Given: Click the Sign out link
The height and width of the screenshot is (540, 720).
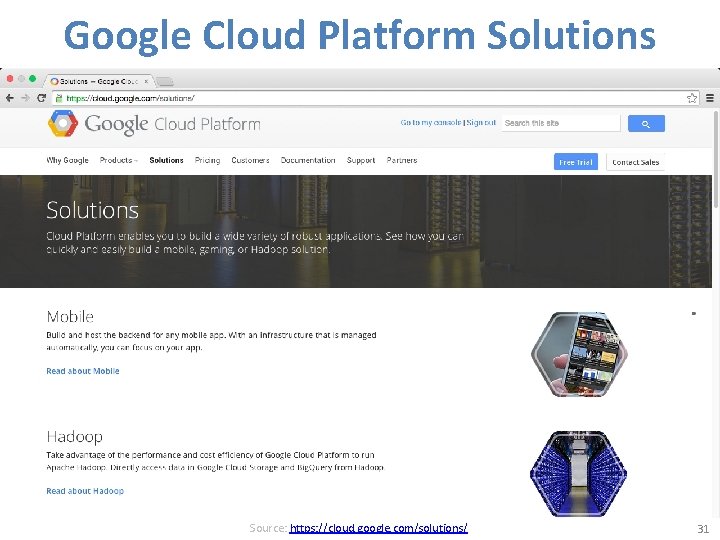Looking at the screenshot, I should [x=481, y=123].
